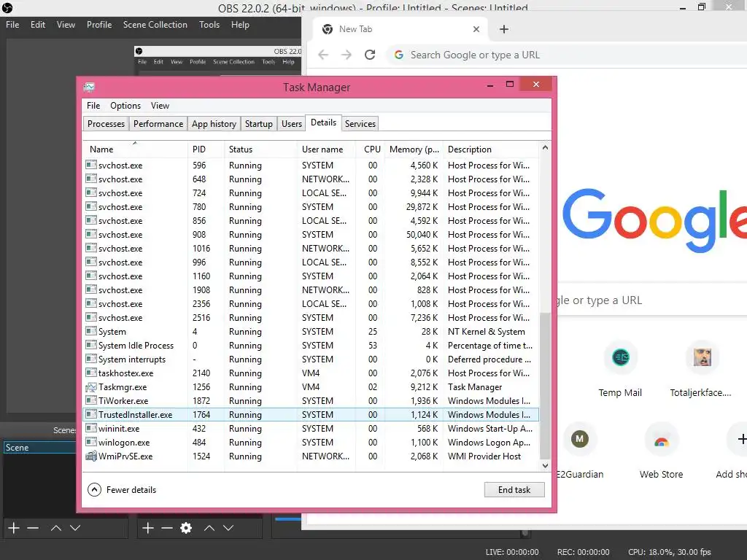Open the Task Manager File menu
The width and height of the screenshot is (747, 560).
pyautogui.click(x=93, y=106)
